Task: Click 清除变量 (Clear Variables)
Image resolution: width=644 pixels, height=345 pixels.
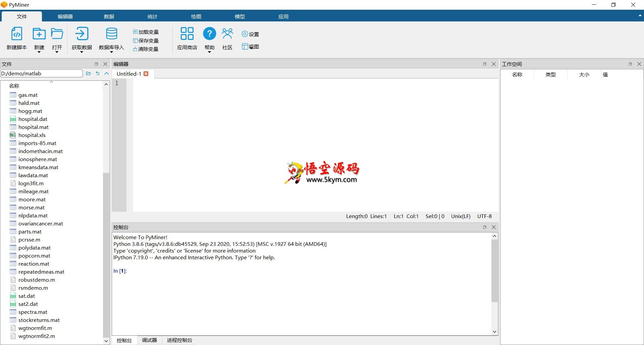Action: click(x=146, y=49)
